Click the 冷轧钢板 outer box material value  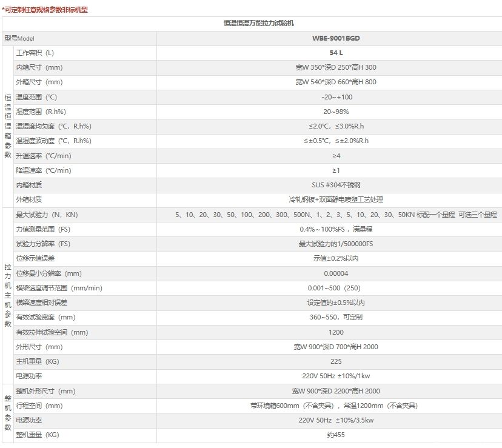click(x=336, y=199)
